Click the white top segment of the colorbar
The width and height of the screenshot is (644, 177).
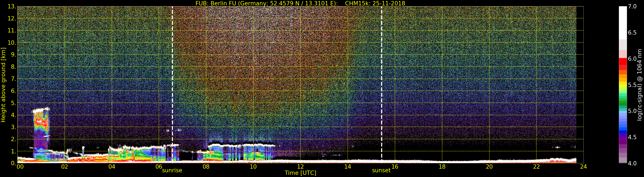point(623,23)
